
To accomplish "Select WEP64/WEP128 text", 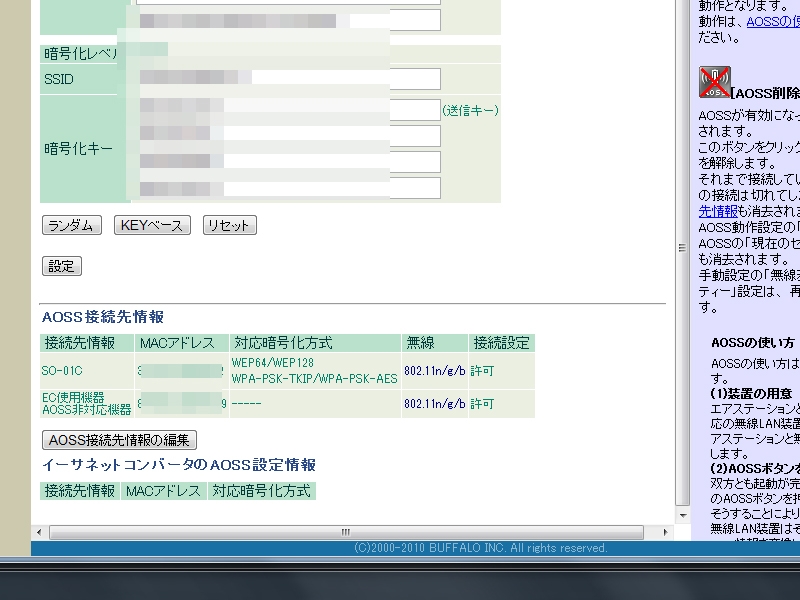I will (x=273, y=363).
